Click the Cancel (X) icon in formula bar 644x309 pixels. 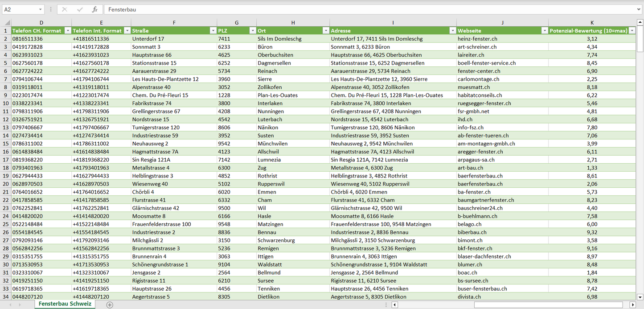[65, 9]
